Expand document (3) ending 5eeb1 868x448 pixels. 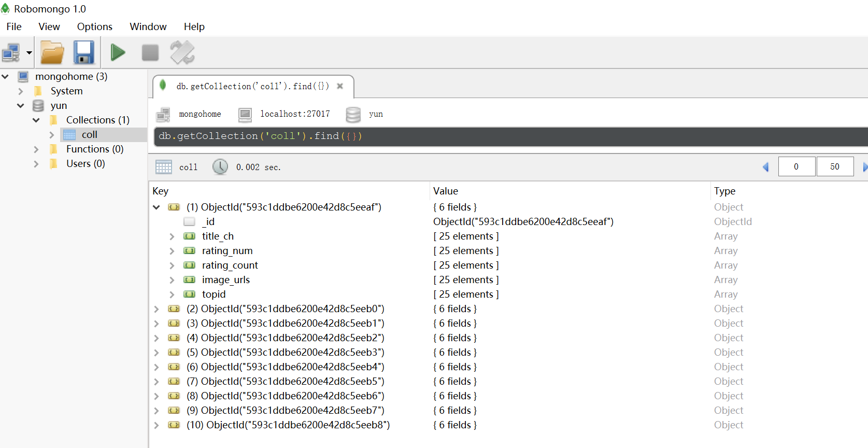coord(156,323)
